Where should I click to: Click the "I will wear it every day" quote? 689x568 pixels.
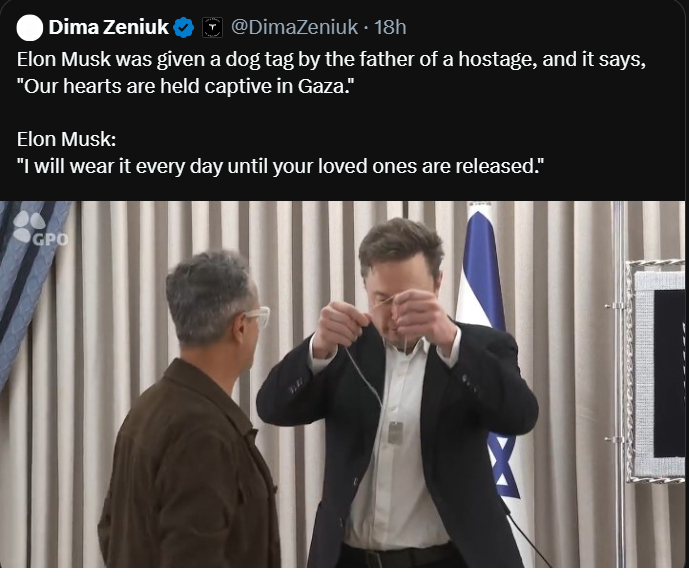[280, 166]
